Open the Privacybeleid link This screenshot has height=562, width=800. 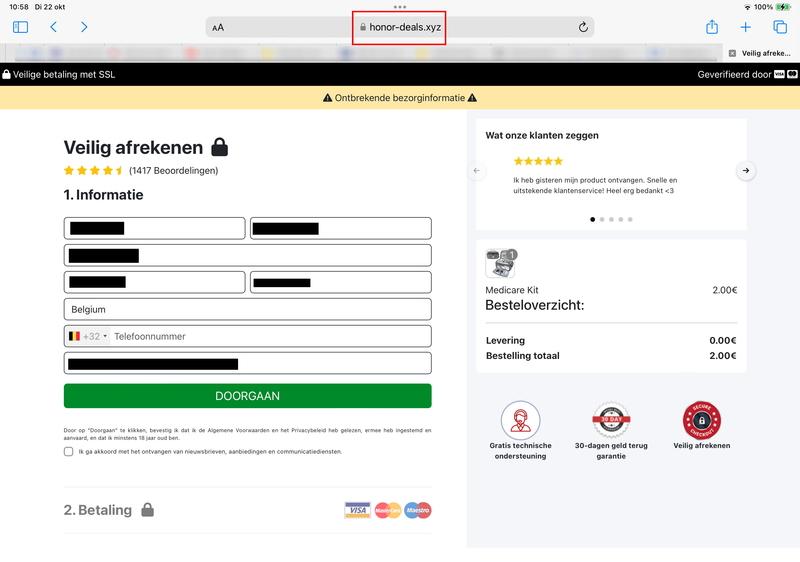coord(308,430)
